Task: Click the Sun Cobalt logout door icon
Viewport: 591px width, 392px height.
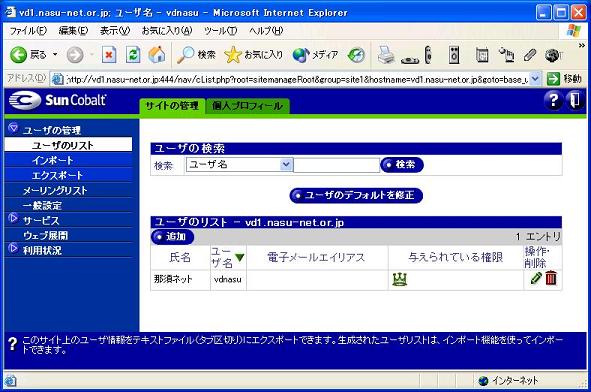Action: (575, 100)
